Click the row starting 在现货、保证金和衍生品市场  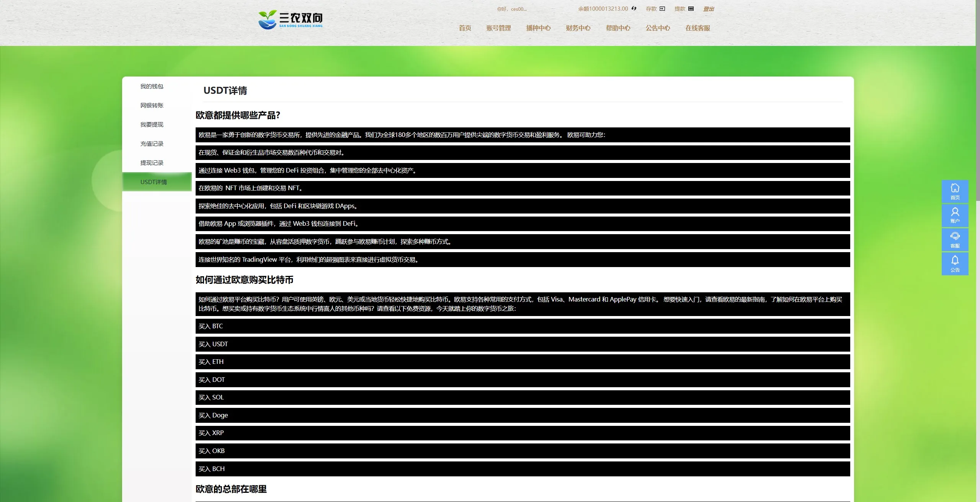[523, 152]
